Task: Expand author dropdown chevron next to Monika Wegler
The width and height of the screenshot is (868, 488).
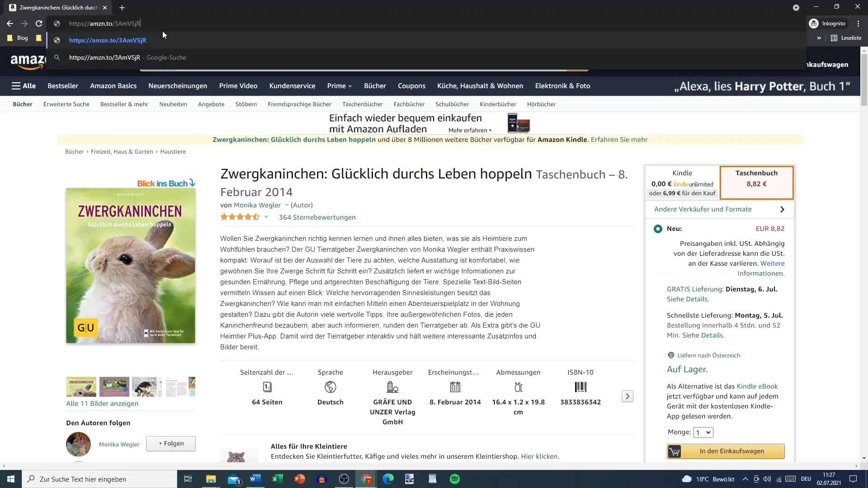Action: tap(287, 205)
